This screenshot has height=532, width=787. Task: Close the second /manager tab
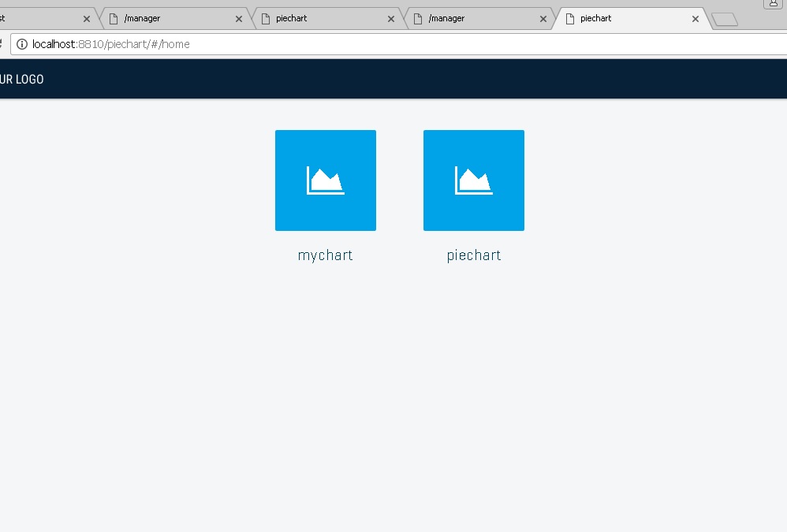pos(543,19)
